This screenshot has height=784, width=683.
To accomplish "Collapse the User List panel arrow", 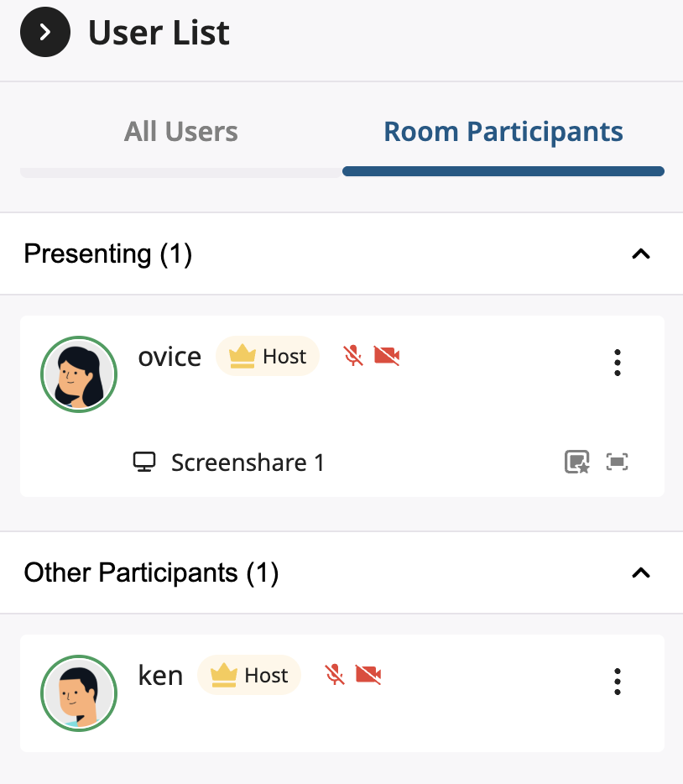I will click(x=45, y=33).
